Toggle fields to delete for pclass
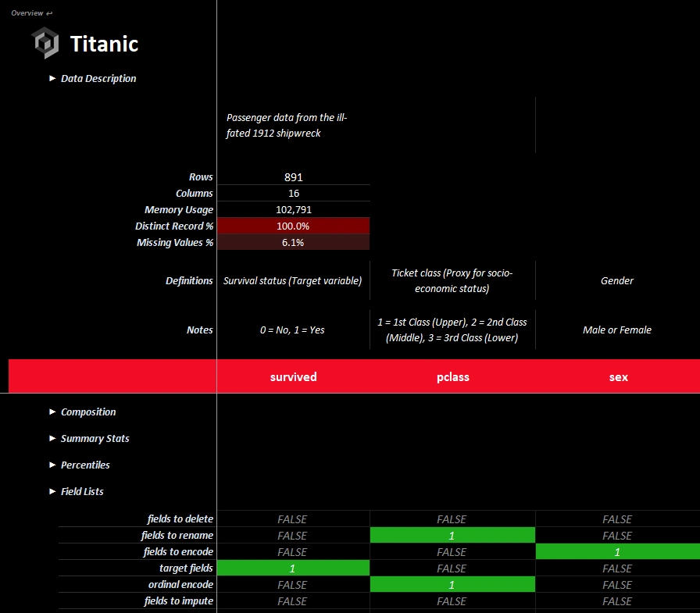700x613 pixels. 452,519
